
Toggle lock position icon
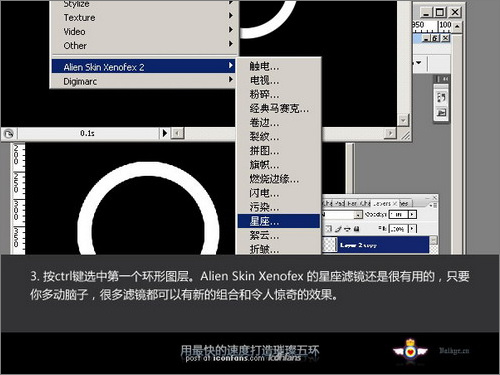pyautogui.click(x=347, y=229)
